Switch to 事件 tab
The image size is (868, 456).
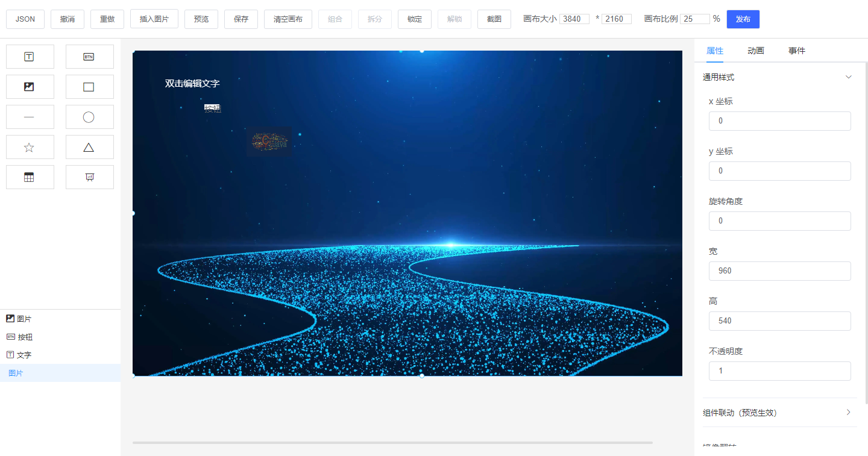click(797, 51)
